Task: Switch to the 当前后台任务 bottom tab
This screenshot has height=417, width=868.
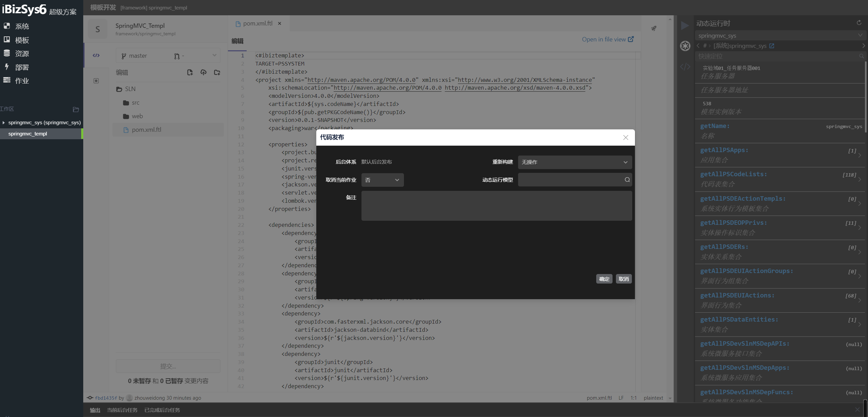Action: coord(122,410)
